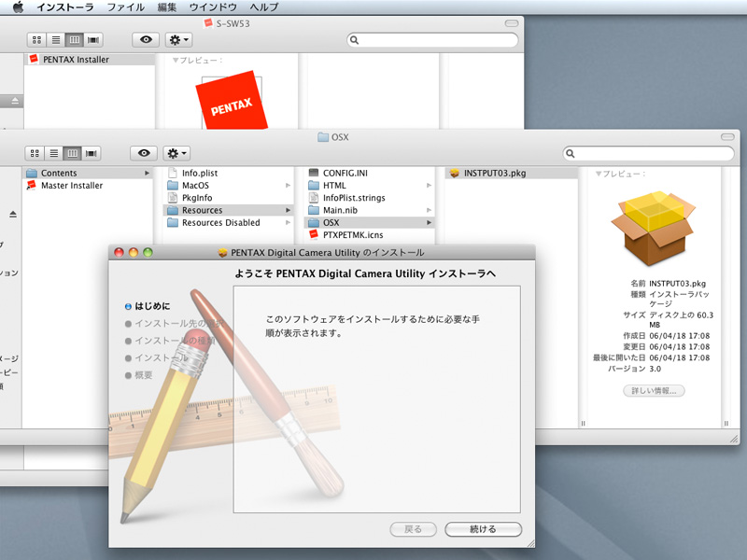The width and height of the screenshot is (747, 560).
Task: Switch S-SW53 window to list view
Action: tap(56, 40)
